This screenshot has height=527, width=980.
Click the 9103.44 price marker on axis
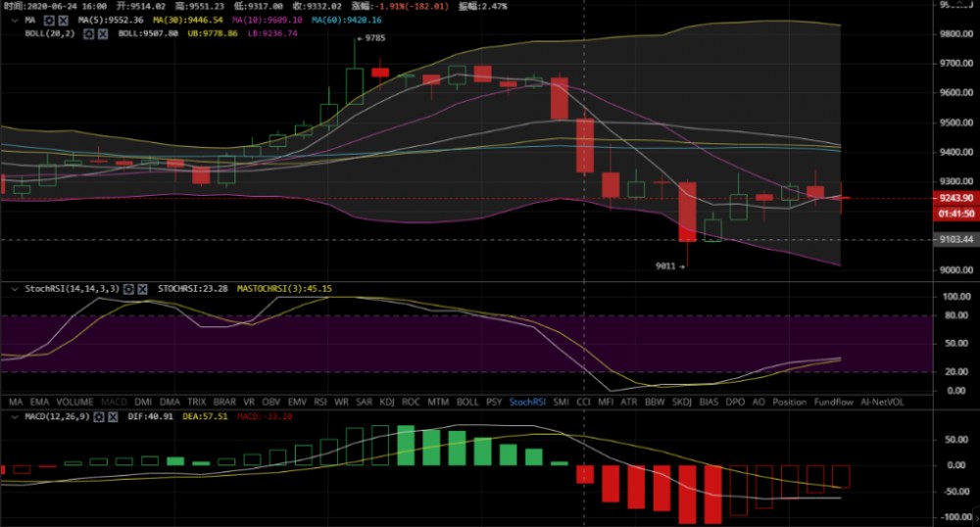[x=957, y=239]
